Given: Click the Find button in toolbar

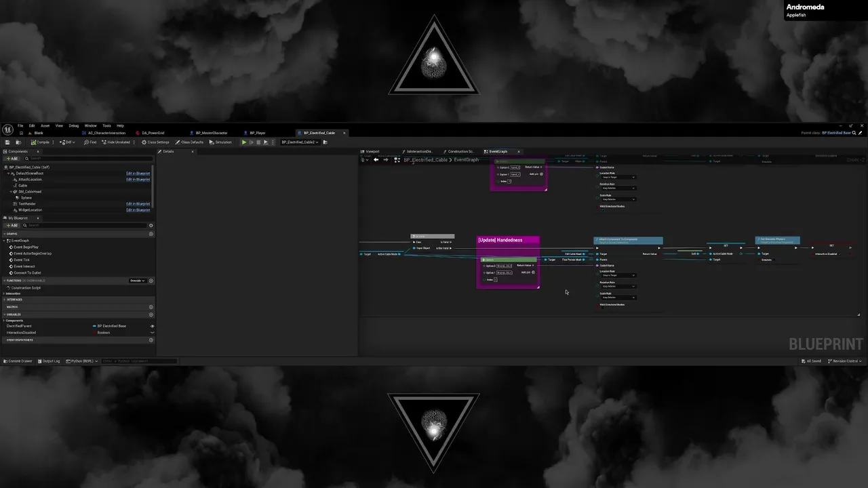Looking at the screenshot, I should [x=90, y=142].
